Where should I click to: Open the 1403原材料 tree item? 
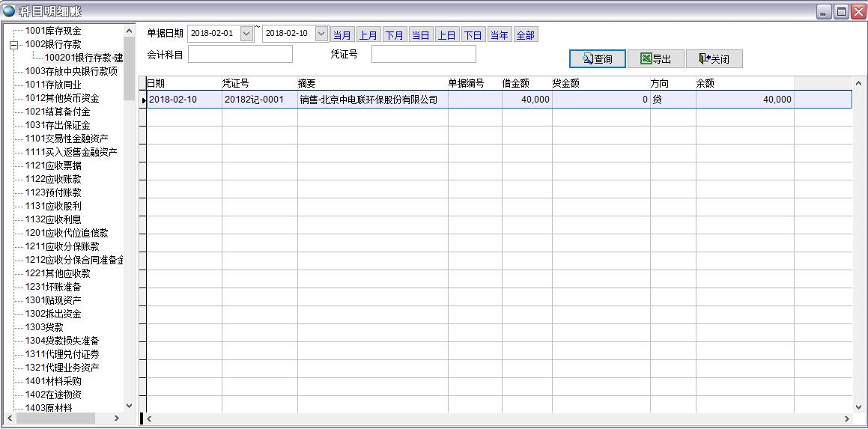pyautogui.click(x=49, y=408)
